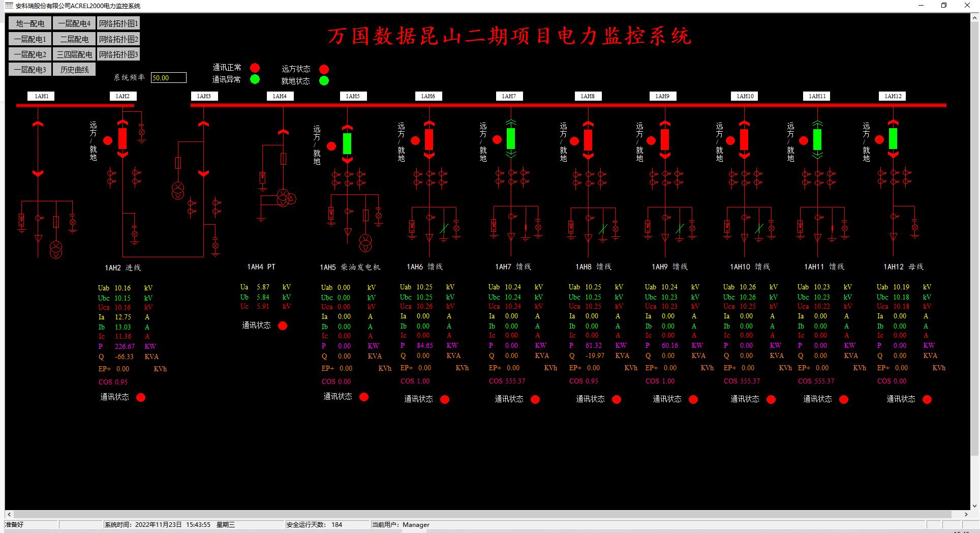
Task: Click 1AH7 馈线 通讯状态 indicator
Action: [535, 400]
